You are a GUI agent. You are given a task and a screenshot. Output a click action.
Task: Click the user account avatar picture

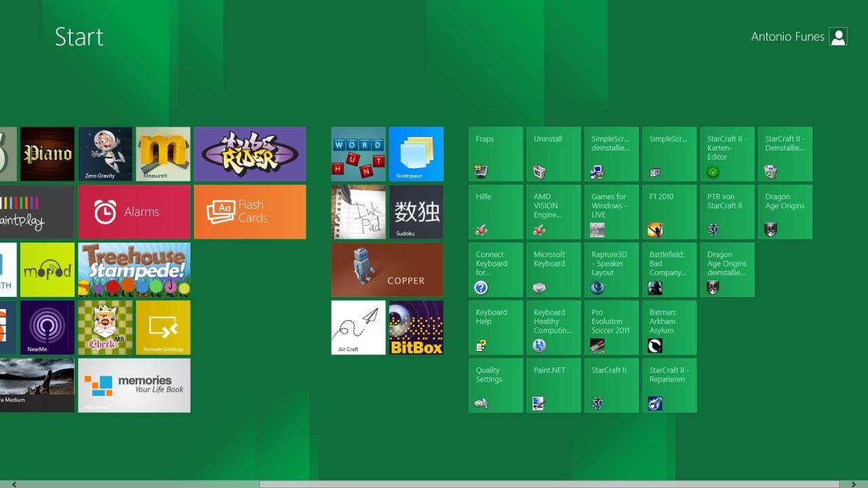(838, 37)
